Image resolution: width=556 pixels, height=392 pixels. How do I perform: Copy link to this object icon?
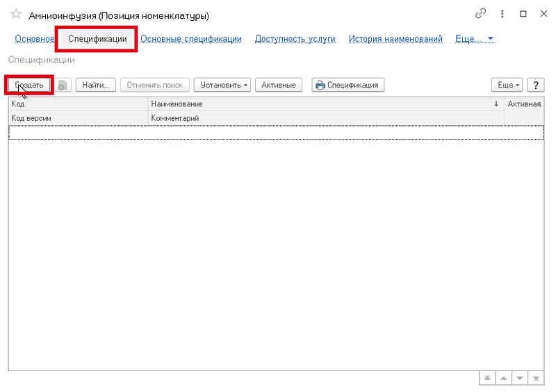[x=480, y=14]
